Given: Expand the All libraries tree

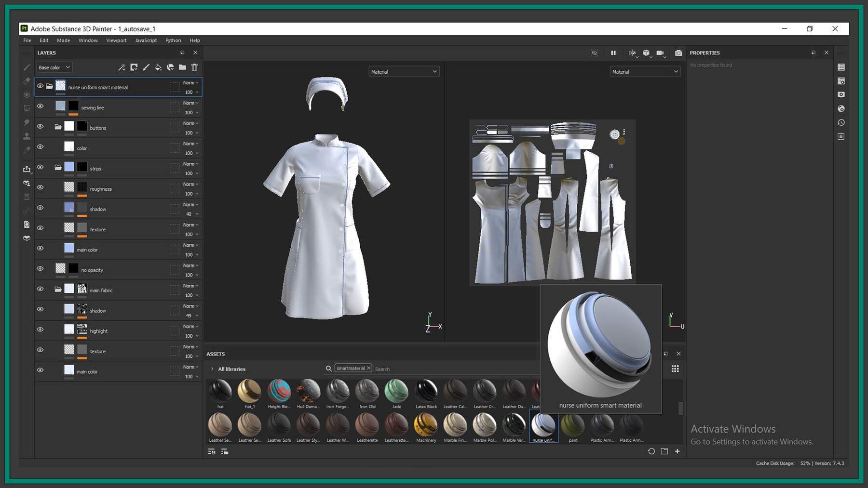Looking at the screenshot, I should coord(212,369).
